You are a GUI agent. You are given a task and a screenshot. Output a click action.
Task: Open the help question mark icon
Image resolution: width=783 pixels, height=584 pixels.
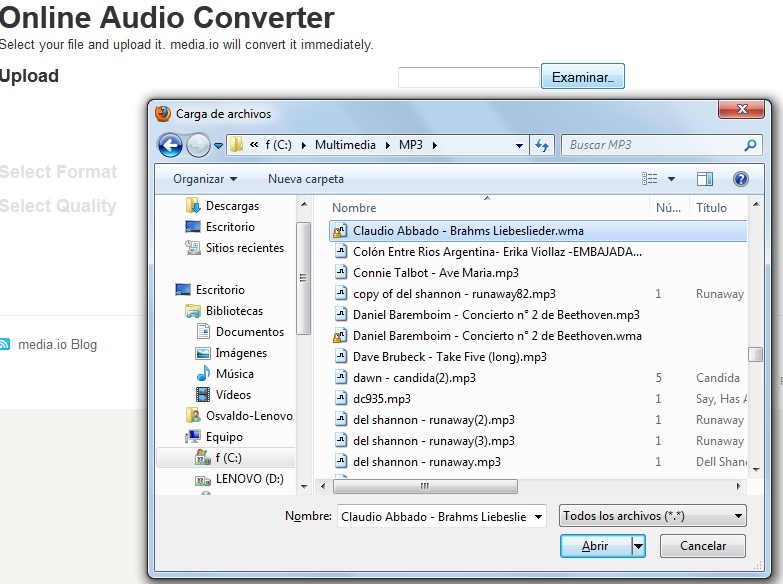click(x=741, y=179)
